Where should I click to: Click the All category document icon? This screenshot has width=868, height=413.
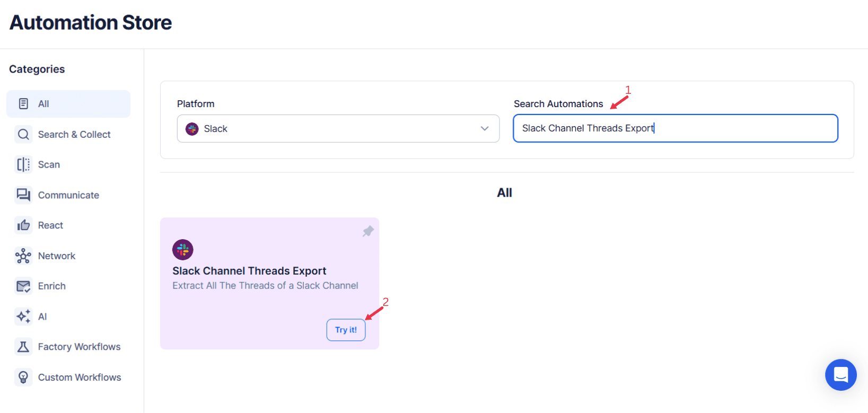pos(23,104)
